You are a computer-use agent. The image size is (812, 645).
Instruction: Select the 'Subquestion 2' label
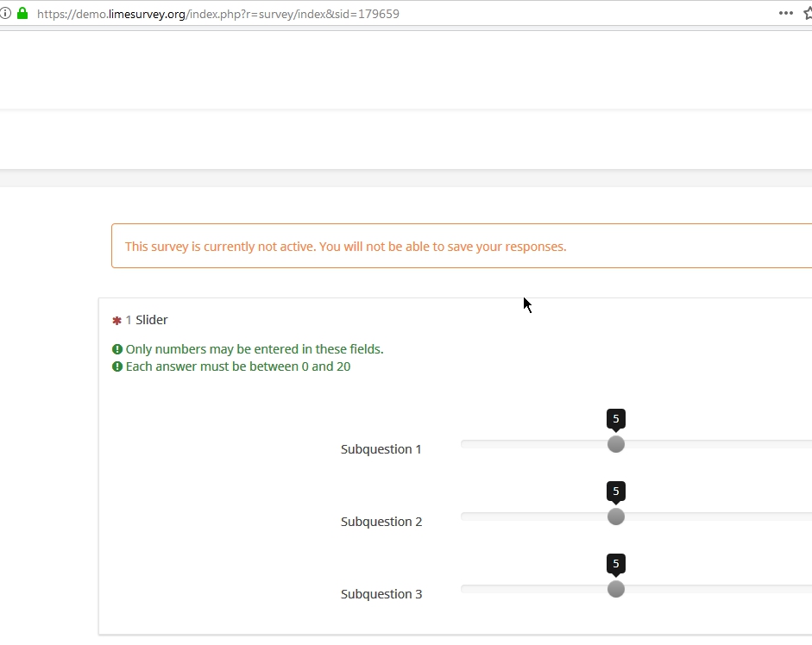pyautogui.click(x=381, y=522)
